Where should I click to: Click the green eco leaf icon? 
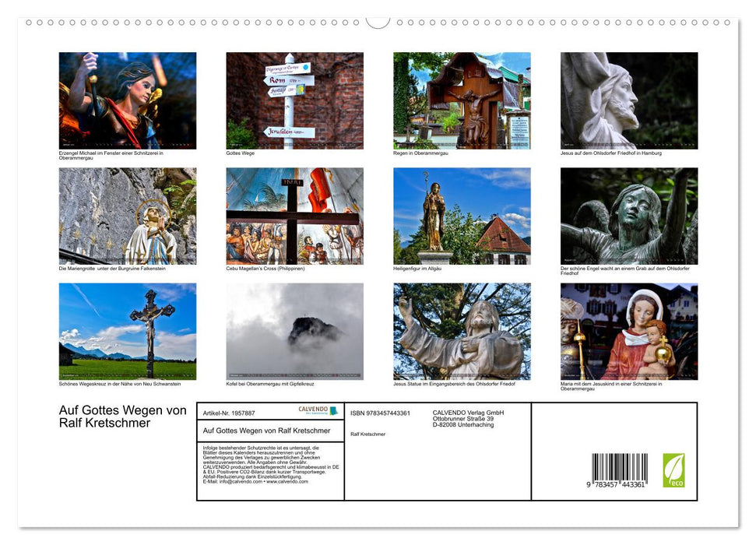tap(673, 470)
